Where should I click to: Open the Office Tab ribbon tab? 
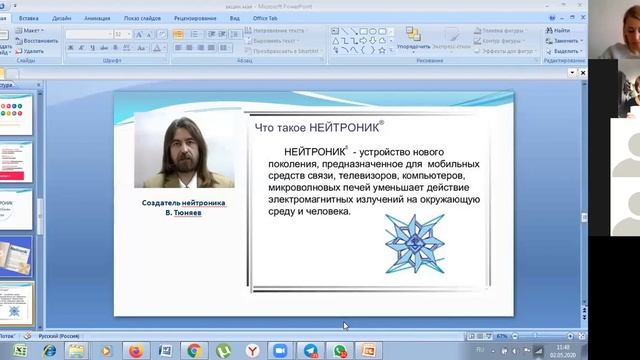point(265,18)
